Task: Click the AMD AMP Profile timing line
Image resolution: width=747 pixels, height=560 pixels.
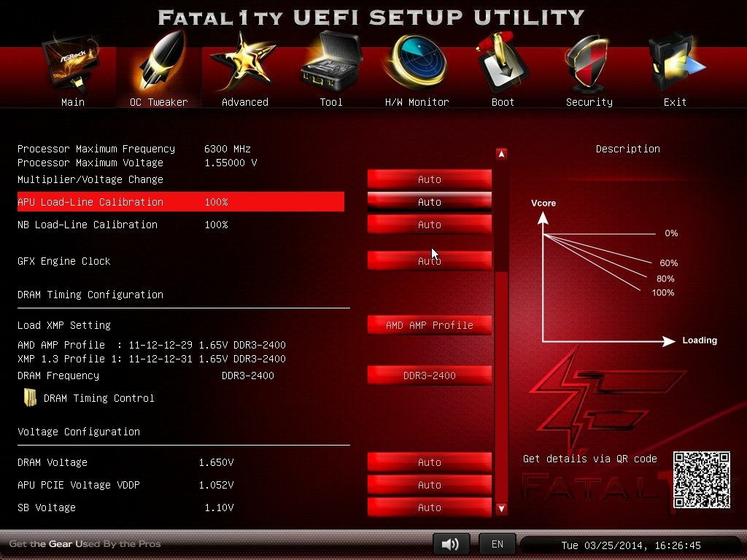Action: click(152, 345)
